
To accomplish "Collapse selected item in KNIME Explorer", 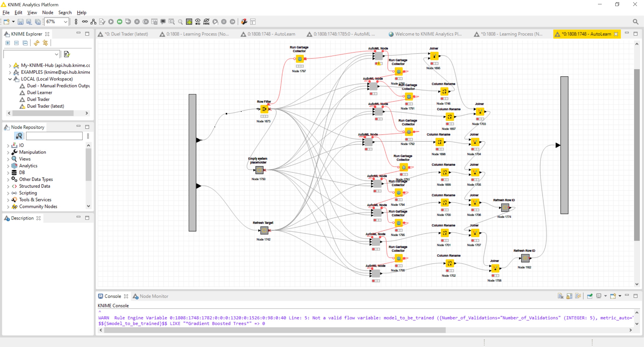I will point(16,43).
